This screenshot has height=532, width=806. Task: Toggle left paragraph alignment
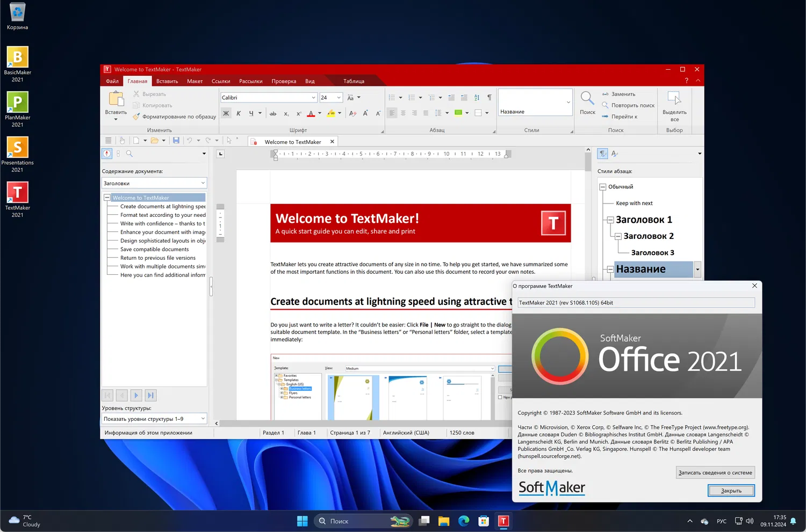[392, 113]
